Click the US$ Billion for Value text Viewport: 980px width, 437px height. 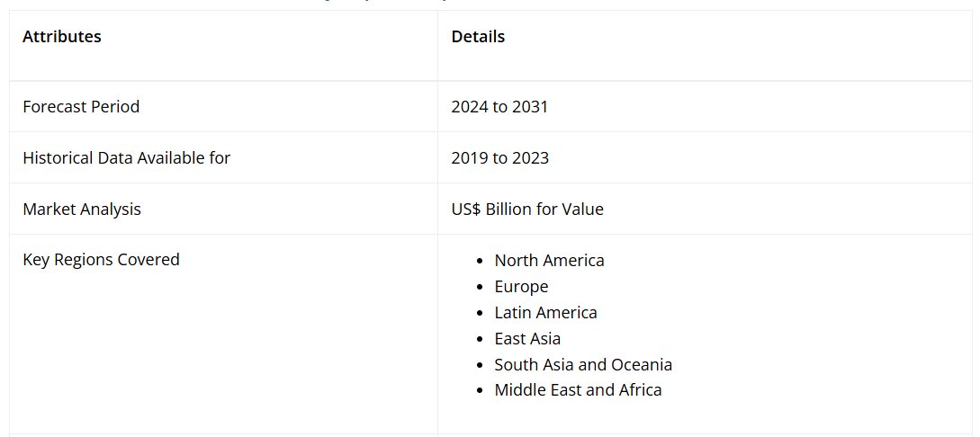[x=527, y=210]
